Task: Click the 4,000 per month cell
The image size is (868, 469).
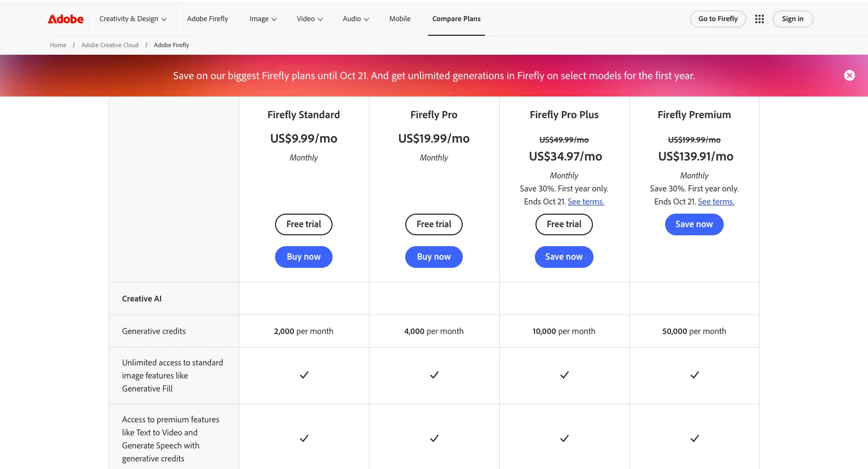Action: 434,331
